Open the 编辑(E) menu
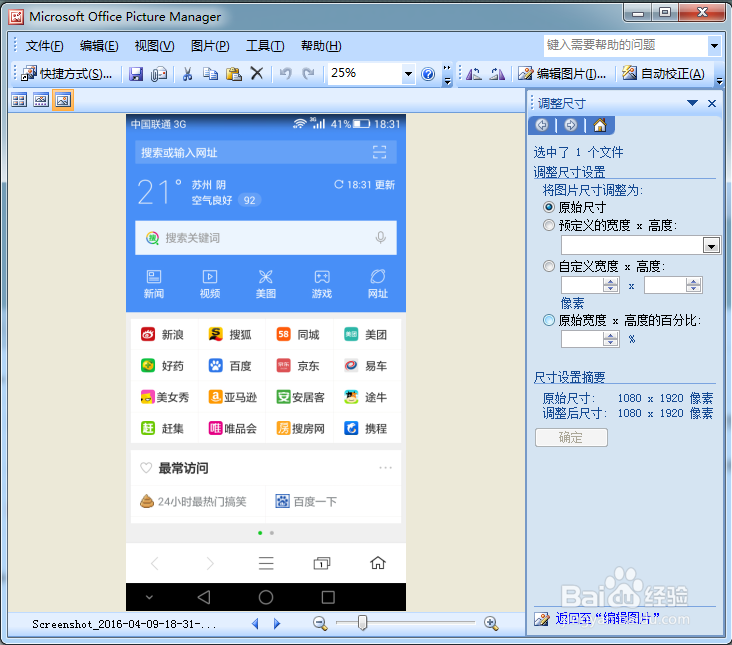732x645 pixels. tap(99, 46)
